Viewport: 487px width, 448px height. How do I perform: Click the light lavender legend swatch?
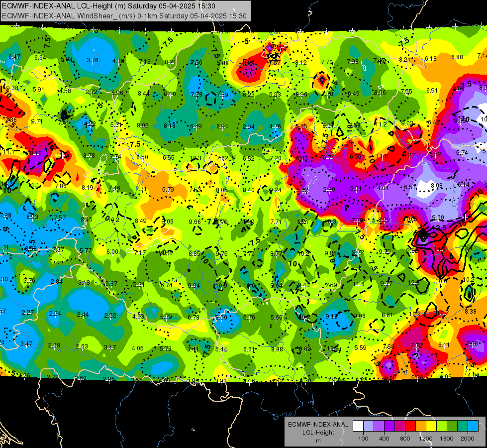coord(369,426)
